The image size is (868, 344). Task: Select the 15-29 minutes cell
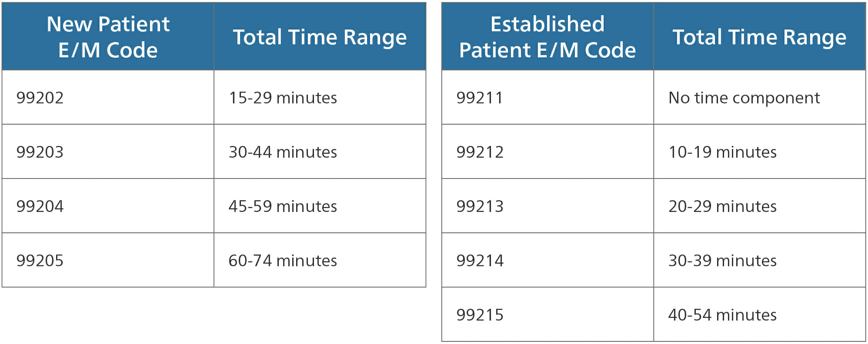coord(283,98)
